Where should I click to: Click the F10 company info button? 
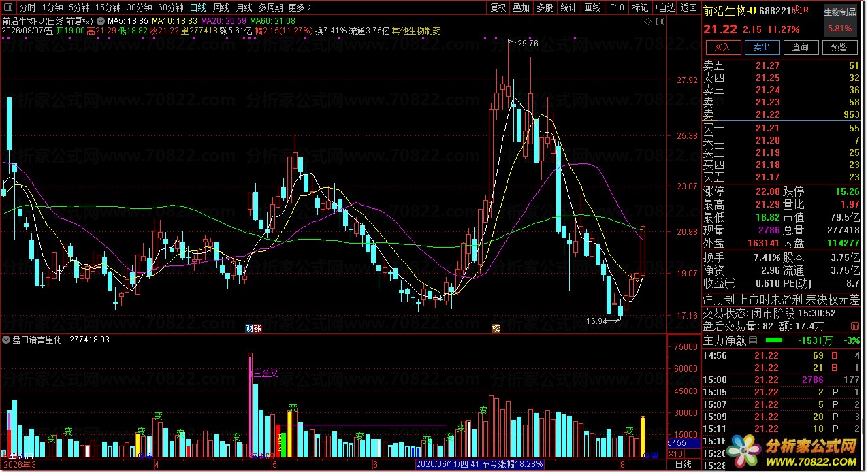[x=616, y=8]
